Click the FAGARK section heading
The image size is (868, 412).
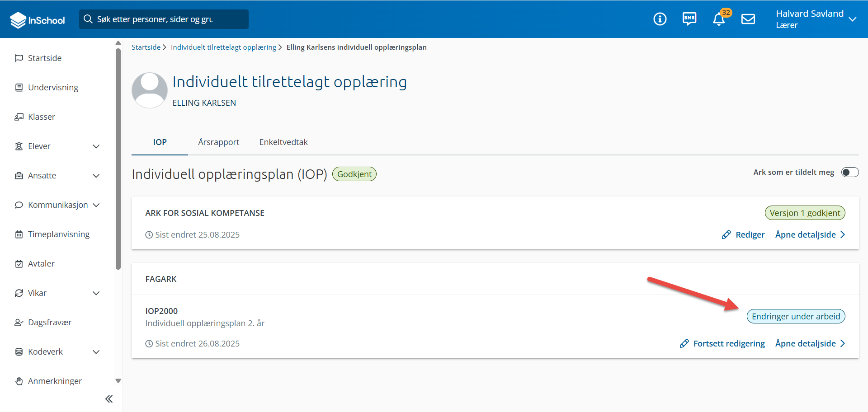(161, 279)
